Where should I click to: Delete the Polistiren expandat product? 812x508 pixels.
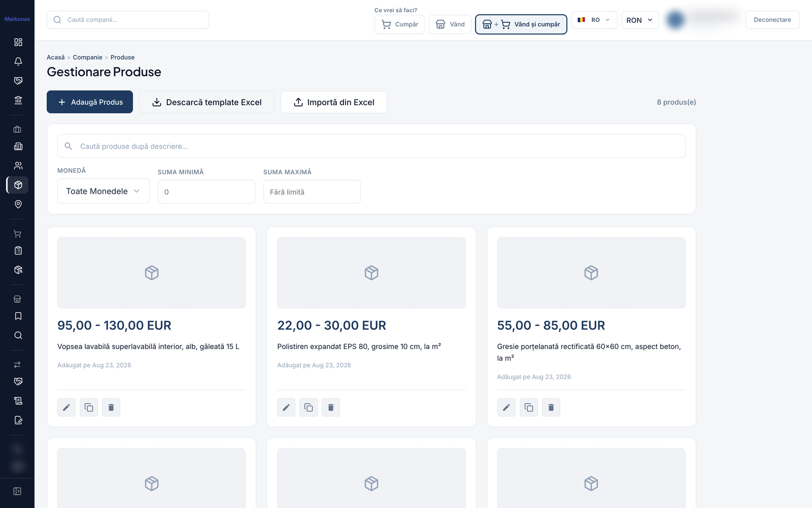pos(331,407)
